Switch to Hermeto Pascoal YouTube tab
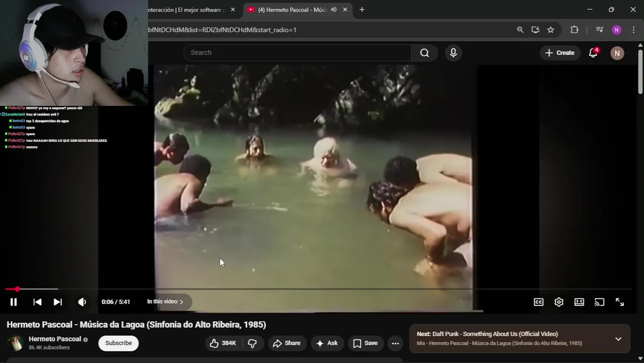The width and height of the screenshot is (644, 363). [292, 10]
